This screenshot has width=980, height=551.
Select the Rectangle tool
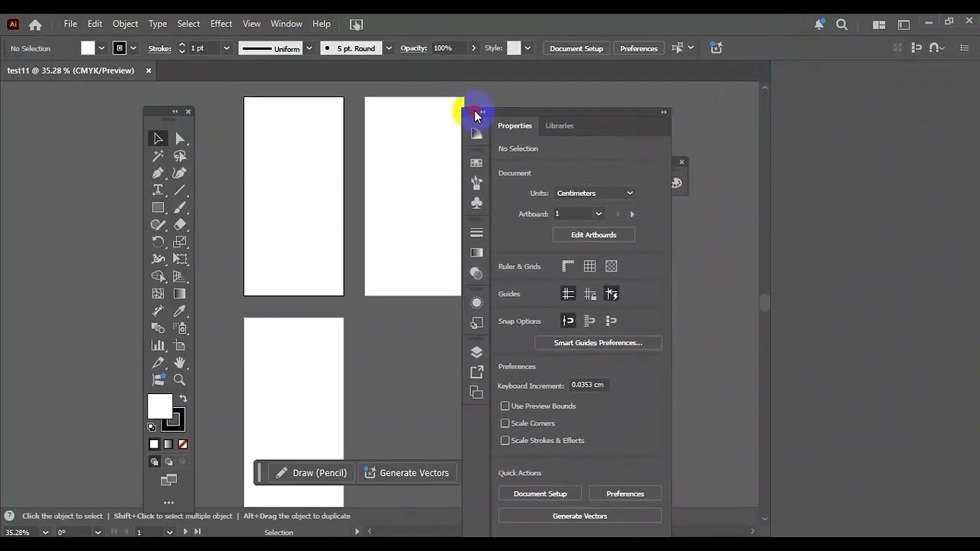pyautogui.click(x=158, y=207)
